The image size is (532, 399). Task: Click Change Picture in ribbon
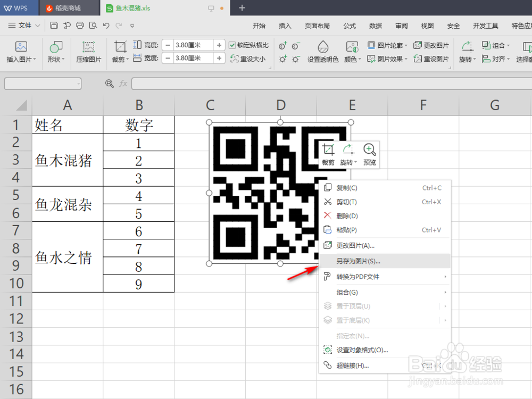pos(431,45)
